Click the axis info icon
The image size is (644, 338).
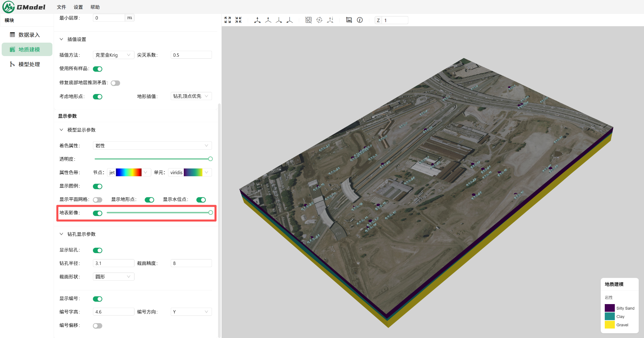pos(330,20)
